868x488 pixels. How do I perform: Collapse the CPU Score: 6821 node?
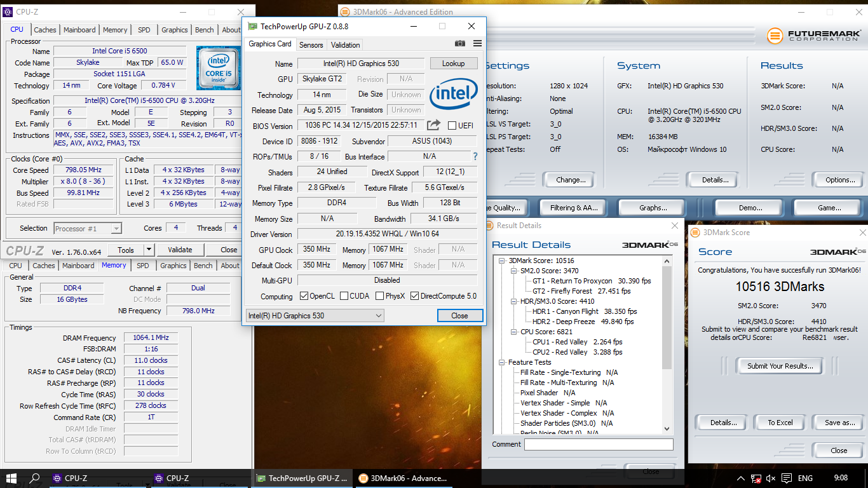pos(514,332)
